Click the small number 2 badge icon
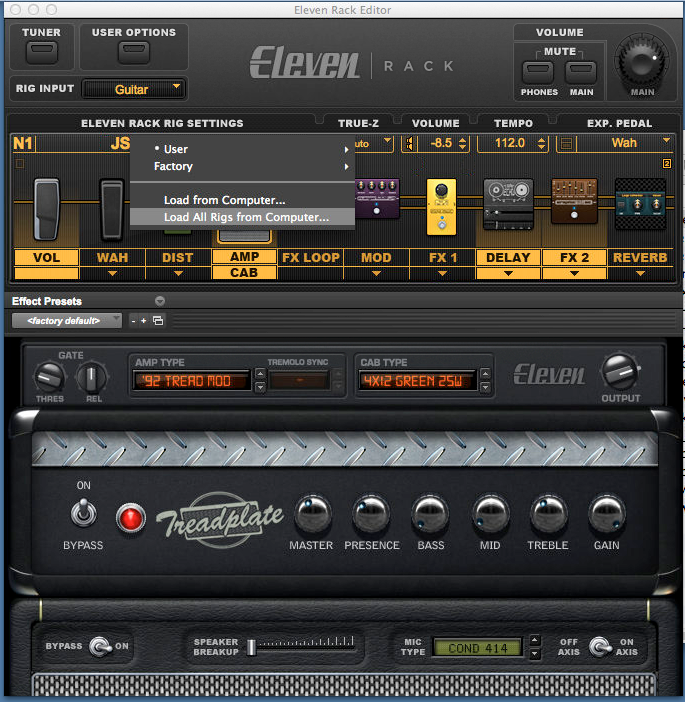This screenshot has width=685, height=702. 666,163
